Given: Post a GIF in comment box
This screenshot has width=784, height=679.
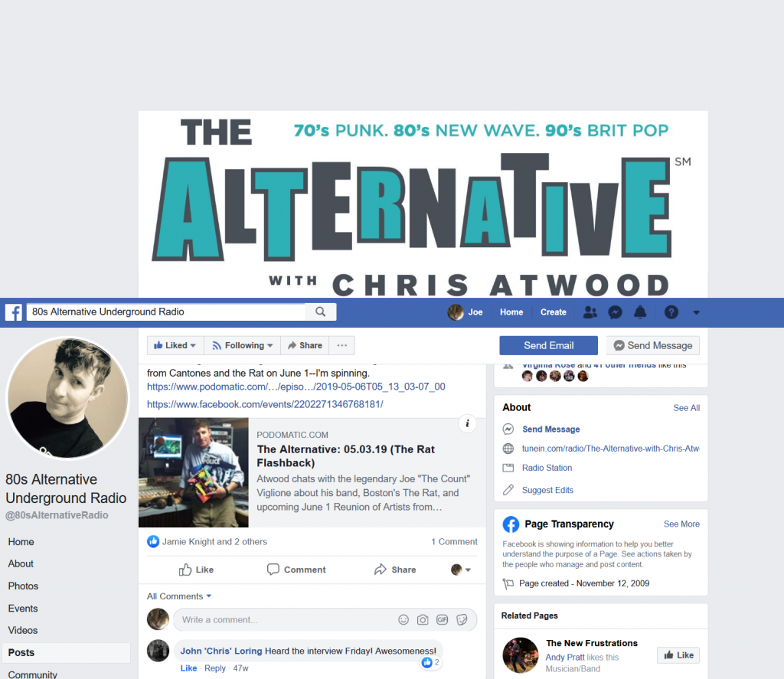Looking at the screenshot, I should 442,620.
